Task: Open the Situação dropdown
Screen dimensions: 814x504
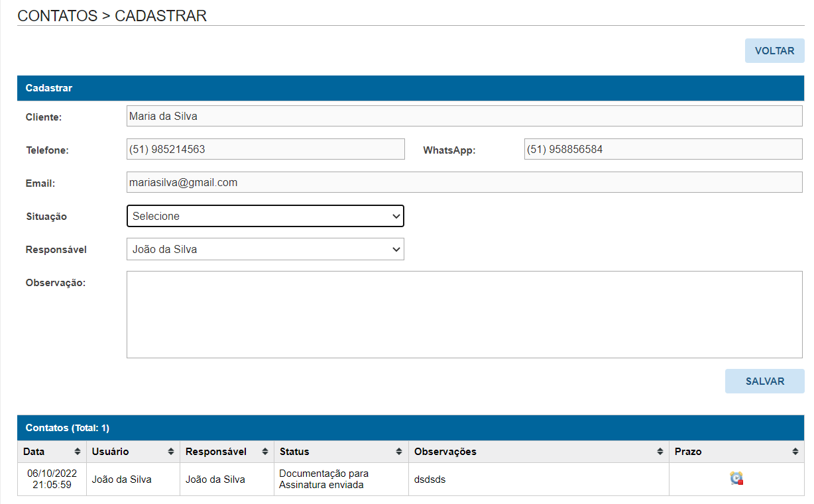Action: [x=265, y=216]
